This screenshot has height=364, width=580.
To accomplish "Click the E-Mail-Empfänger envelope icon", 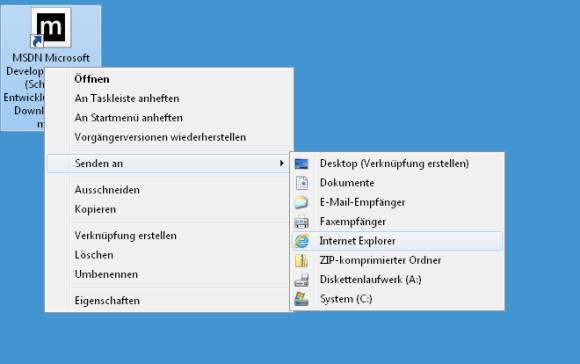I will [x=301, y=202].
